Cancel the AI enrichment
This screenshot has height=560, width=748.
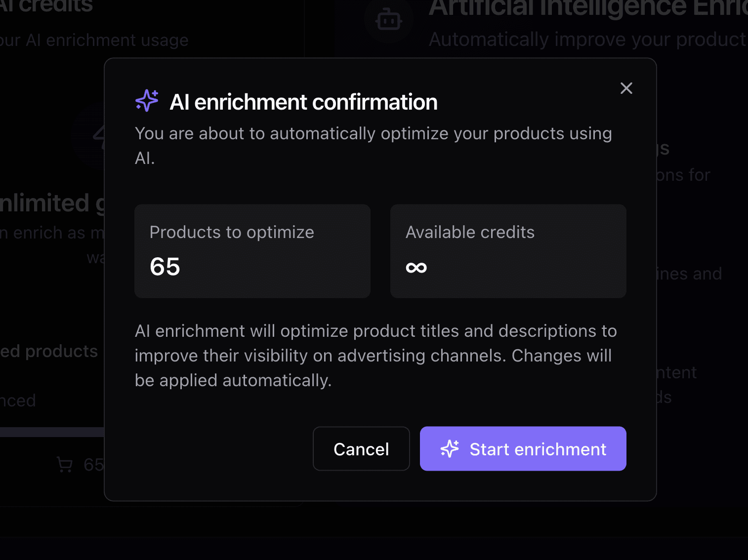(361, 448)
